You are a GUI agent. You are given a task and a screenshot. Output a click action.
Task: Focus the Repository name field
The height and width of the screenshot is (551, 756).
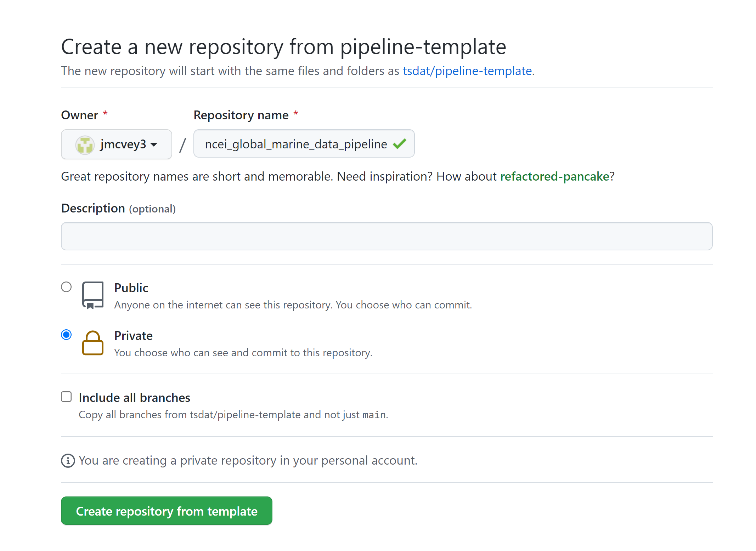(x=304, y=144)
